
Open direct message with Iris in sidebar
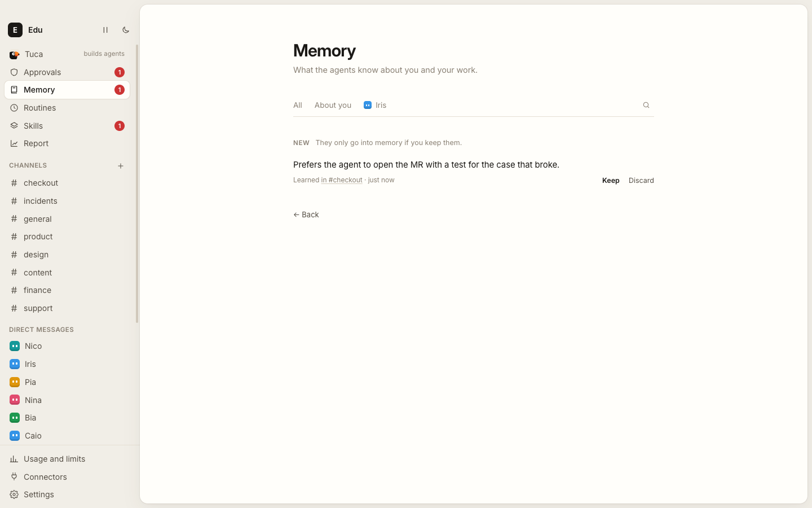pos(67,364)
